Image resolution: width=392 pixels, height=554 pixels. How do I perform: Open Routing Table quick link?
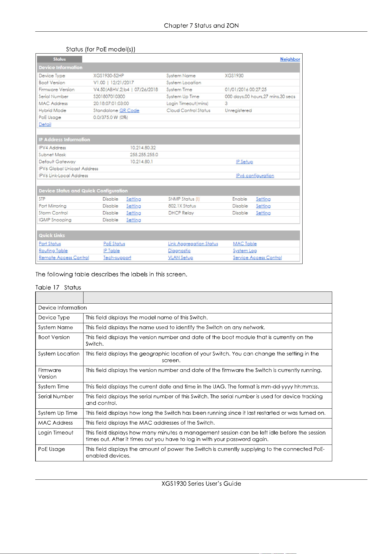(53, 251)
